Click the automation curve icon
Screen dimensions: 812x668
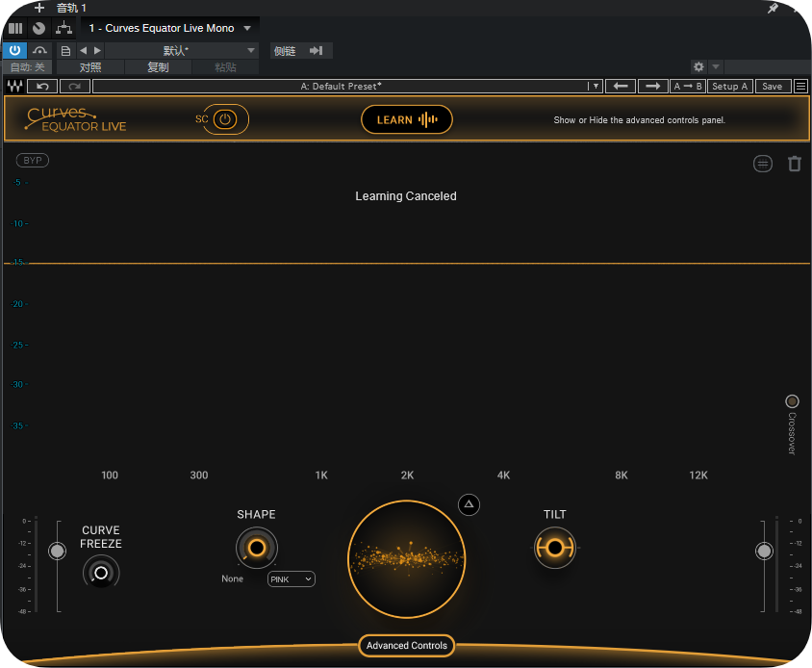pos(39,50)
